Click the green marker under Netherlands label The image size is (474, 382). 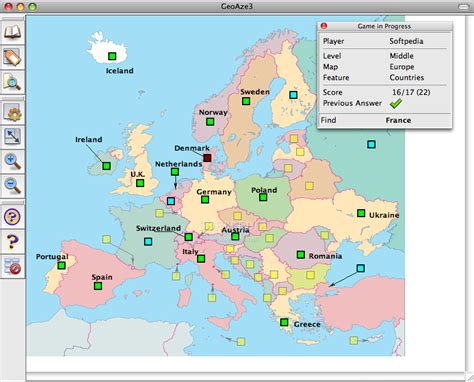175,172
